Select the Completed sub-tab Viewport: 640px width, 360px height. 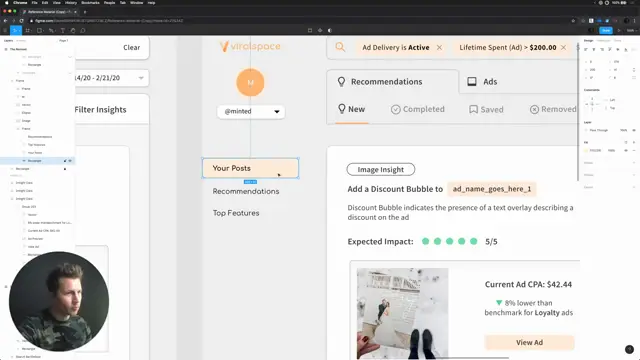click(418, 109)
